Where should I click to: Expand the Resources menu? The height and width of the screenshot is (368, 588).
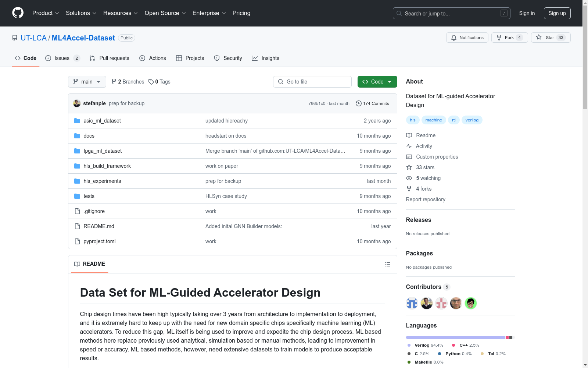pyautogui.click(x=121, y=13)
